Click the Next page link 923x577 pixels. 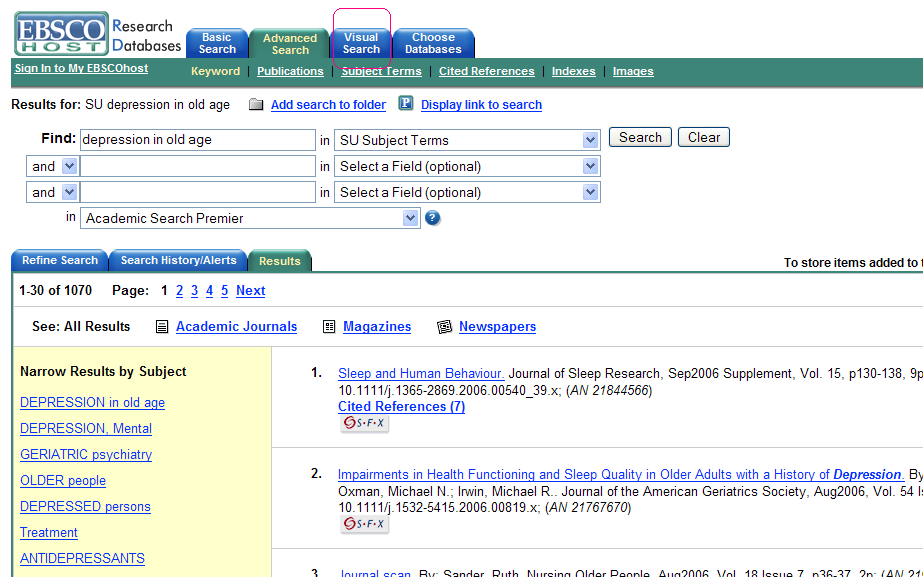click(x=251, y=291)
